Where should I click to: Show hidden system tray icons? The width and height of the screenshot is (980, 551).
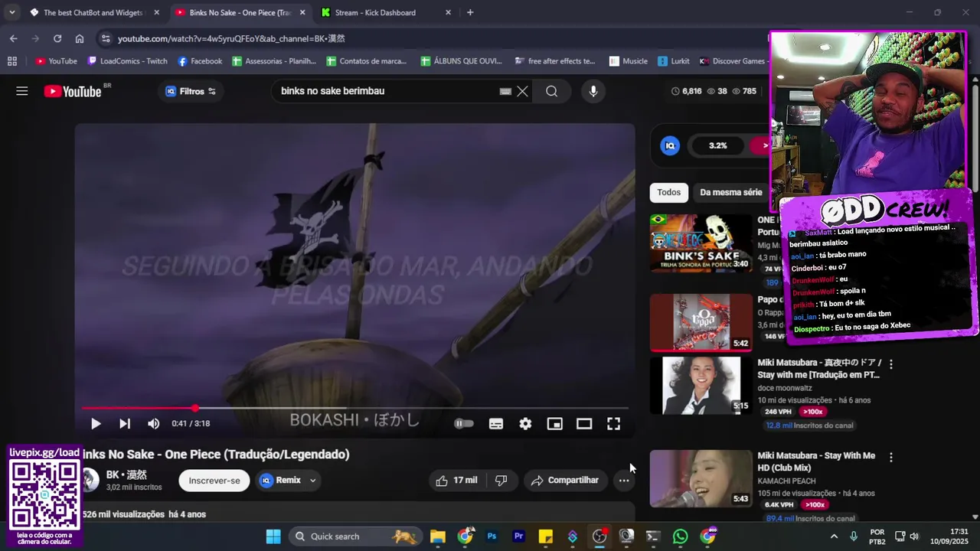click(x=834, y=536)
